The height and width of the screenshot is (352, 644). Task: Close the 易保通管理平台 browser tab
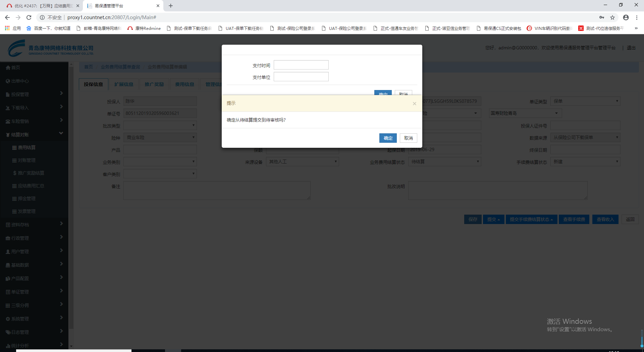tap(158, 6)
